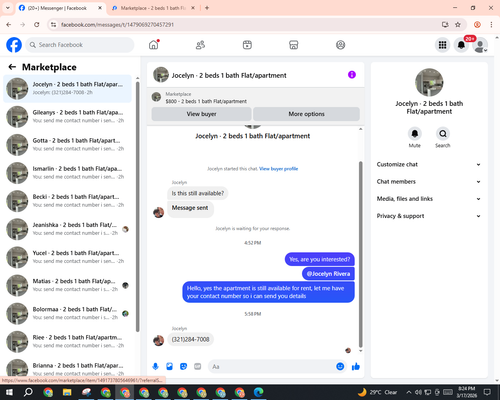Open Riee conversation in list
This screenshot has height=400, width=500.
tap(67, 342)
